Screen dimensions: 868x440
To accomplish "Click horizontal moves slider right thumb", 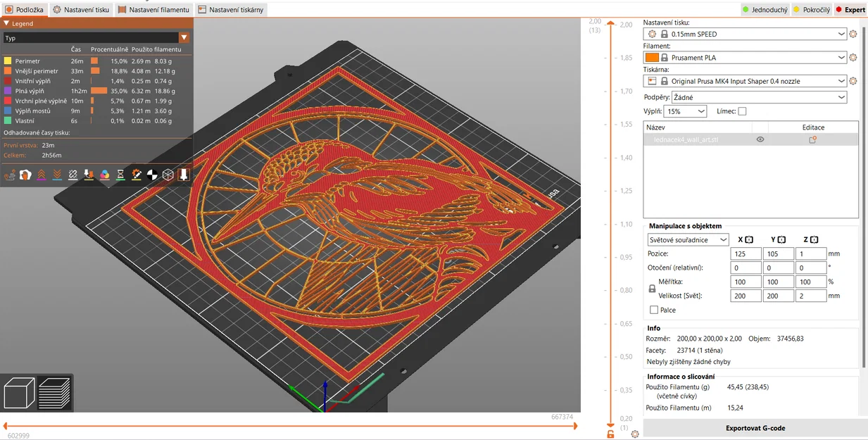I will click(576, 426).
